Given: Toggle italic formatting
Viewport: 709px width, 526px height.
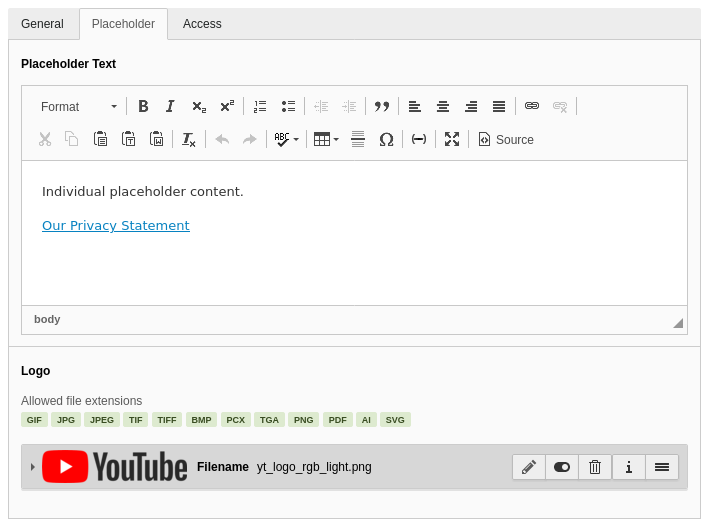Looking at the screenshot, I should (x=170, y=106).
